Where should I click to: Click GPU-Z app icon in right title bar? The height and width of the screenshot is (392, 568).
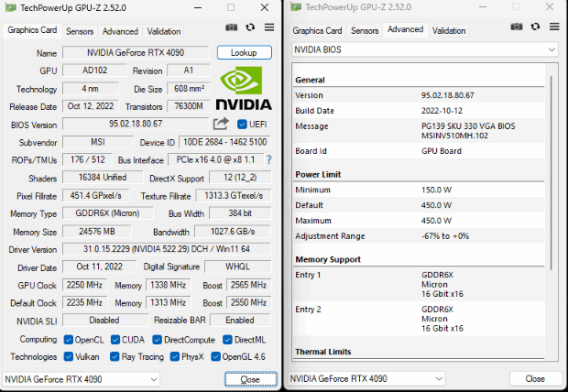pyautogui.click(x=296, y=7)
